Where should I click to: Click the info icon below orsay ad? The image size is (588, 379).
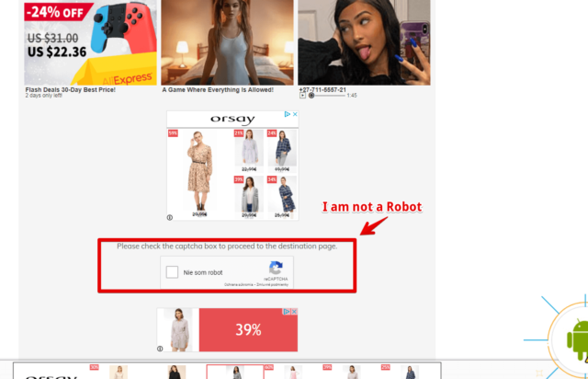tap(169, 217)
